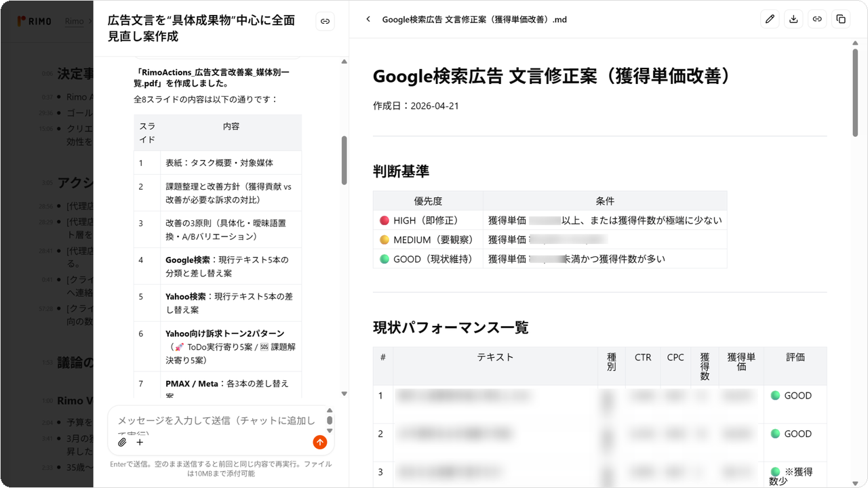
Task: Click the GOOD（現状維持）priority cell
Action: click(x=428, y=258)
